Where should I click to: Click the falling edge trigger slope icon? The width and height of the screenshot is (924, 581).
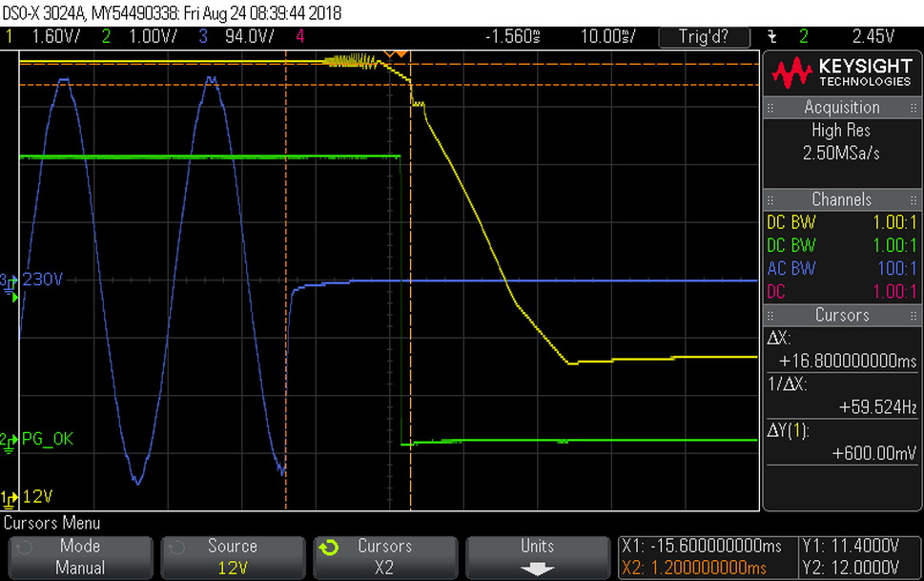pyautogui.click(x=772, y=36)
